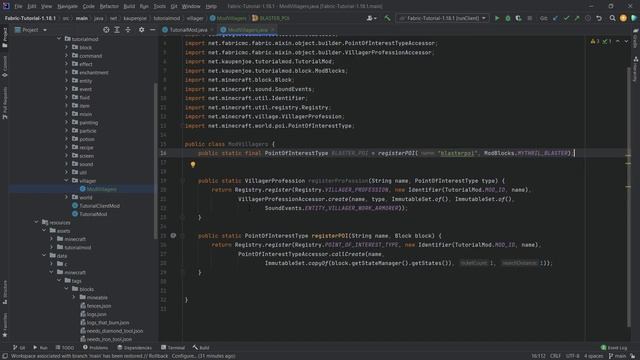Start debugging with the bug icon

point(508,18)
